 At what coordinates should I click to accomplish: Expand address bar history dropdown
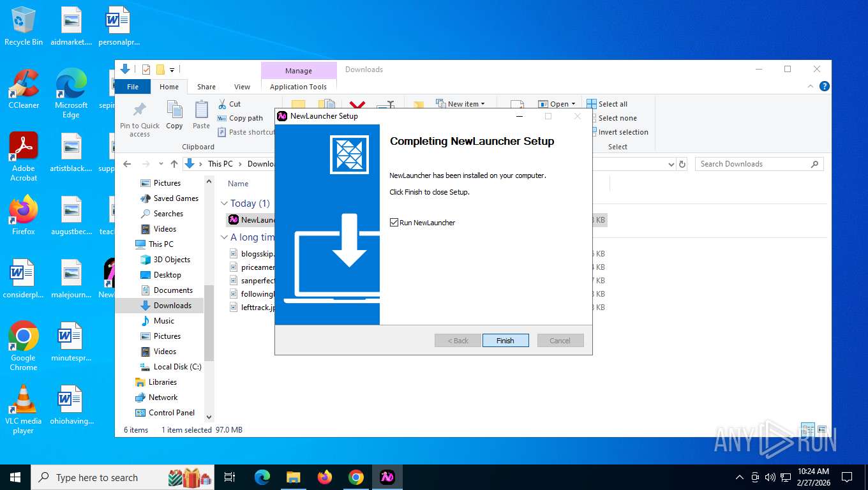pos(671,164)
